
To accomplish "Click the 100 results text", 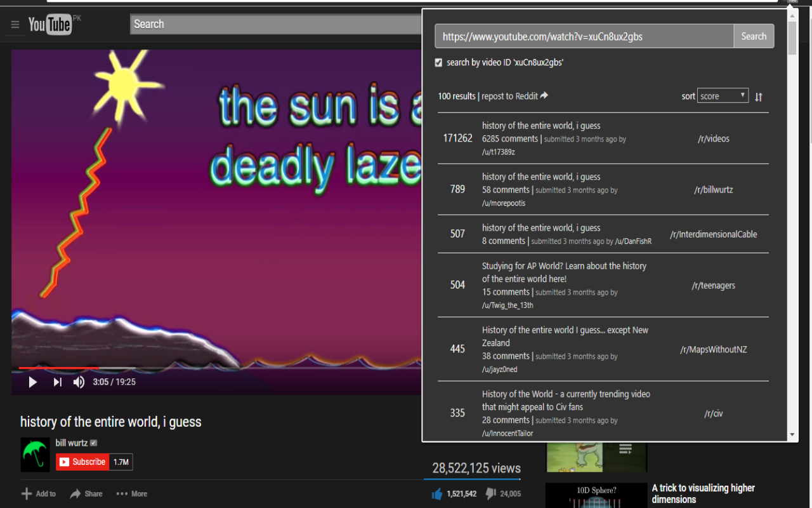I will (x=457, y=96).
